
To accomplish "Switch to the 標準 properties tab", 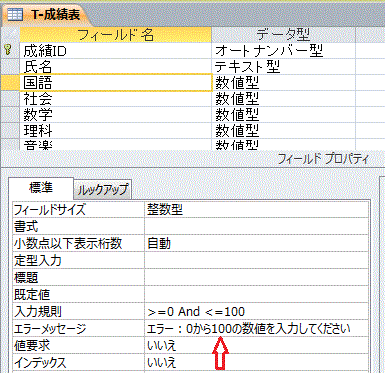I will pyautogui.click(x=41, y=188).
